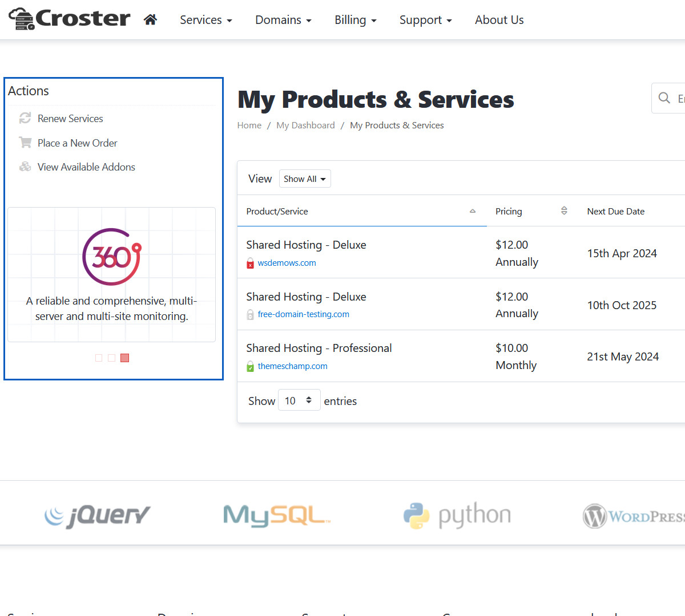Go to About Us page
Screen dimensions: 685x616
click(499, 20)
